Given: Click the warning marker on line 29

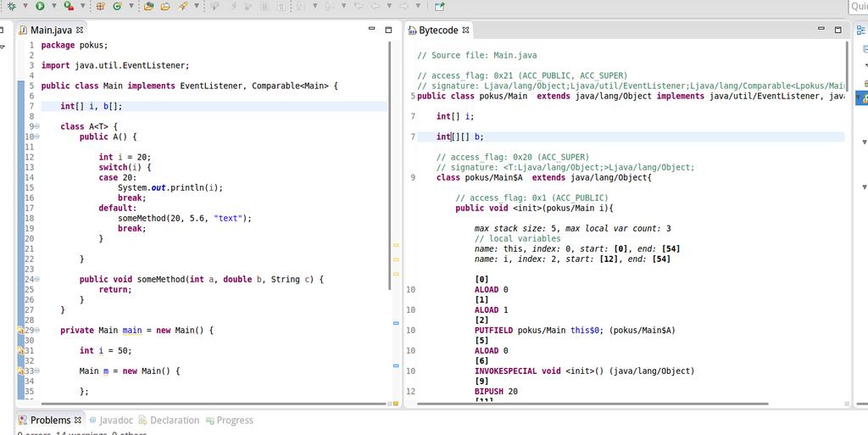Looking at the screenshot, I should pos(20,331).
